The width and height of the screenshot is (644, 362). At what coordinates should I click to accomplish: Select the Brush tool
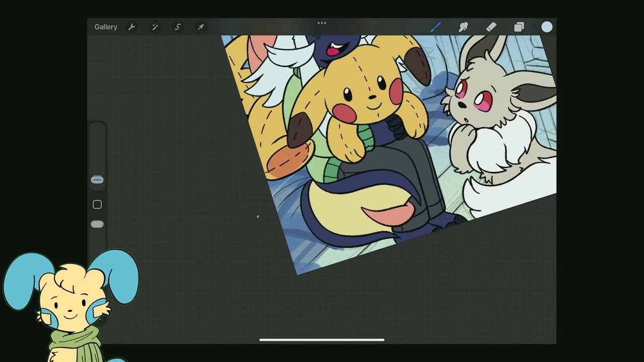coord(436,27)
